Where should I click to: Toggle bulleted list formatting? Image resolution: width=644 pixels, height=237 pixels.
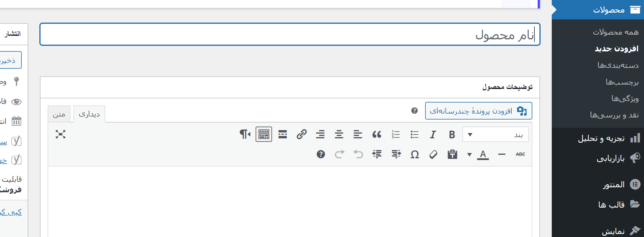pyautogui.click(x=414, y=135)
